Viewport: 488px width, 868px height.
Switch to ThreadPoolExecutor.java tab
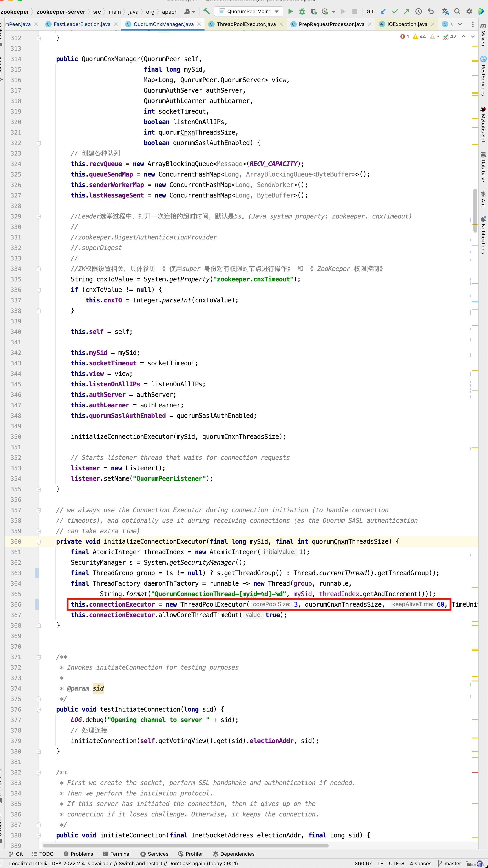(246, 24)
